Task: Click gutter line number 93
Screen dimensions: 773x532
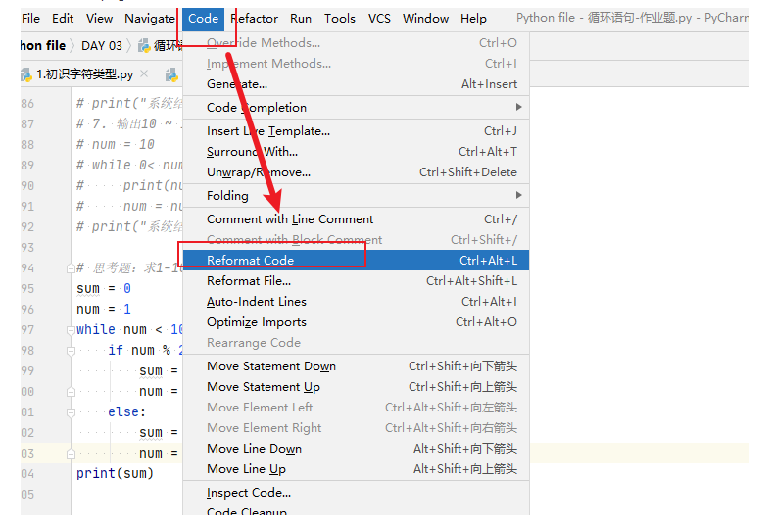Action: click(x=27, y=248)
